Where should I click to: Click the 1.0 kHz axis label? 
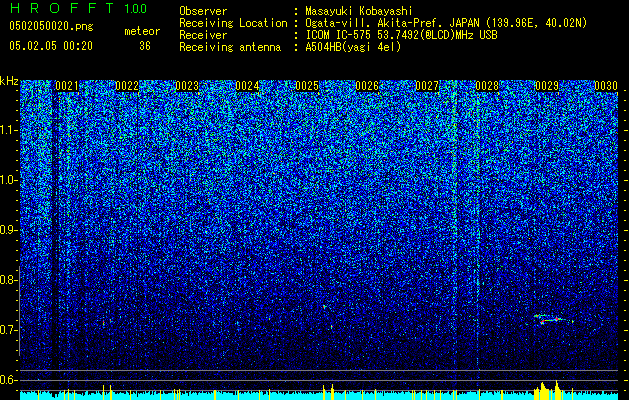click(x=7, y=180)
